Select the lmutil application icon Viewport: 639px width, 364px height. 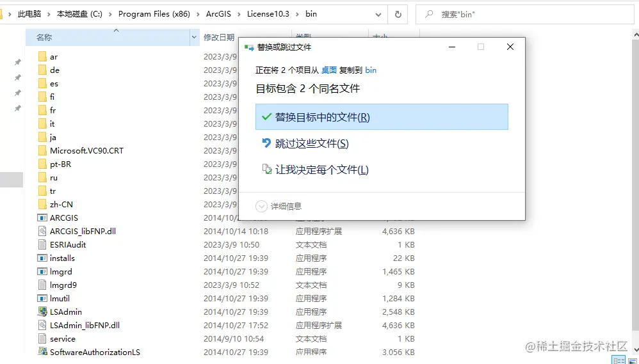[x=42, y=299]
